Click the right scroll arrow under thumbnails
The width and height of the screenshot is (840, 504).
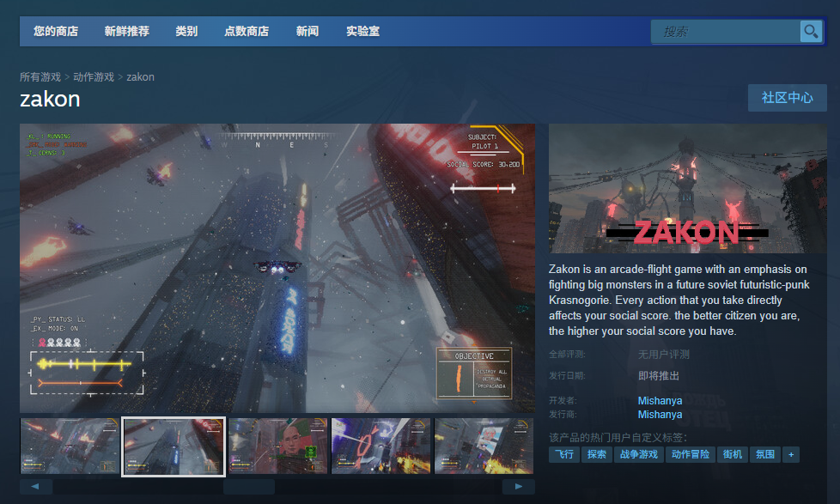point(519,486)
